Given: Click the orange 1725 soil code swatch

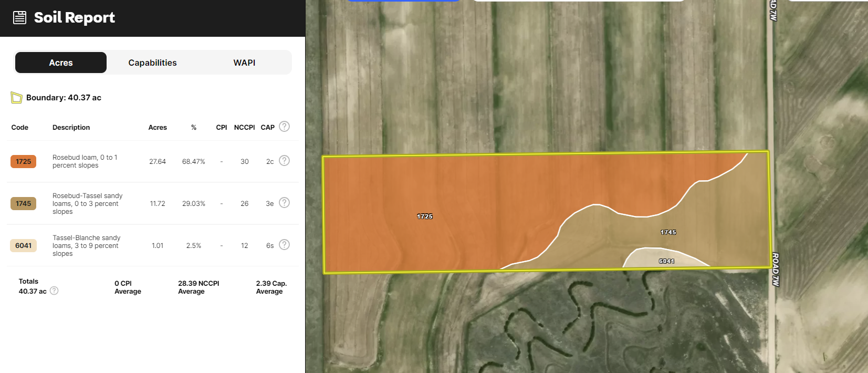Looking at the screenshot, I should coord(23,161).
